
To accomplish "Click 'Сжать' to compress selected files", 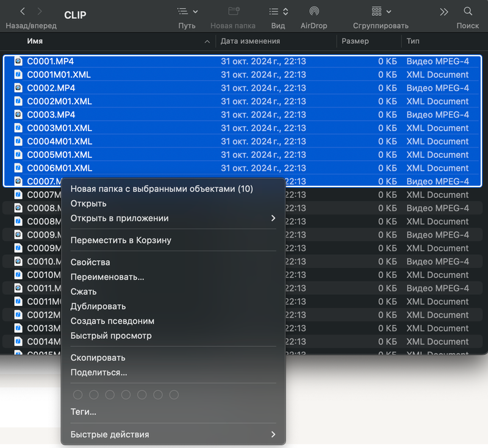I will pyautogui.click(x=84, y=292).
